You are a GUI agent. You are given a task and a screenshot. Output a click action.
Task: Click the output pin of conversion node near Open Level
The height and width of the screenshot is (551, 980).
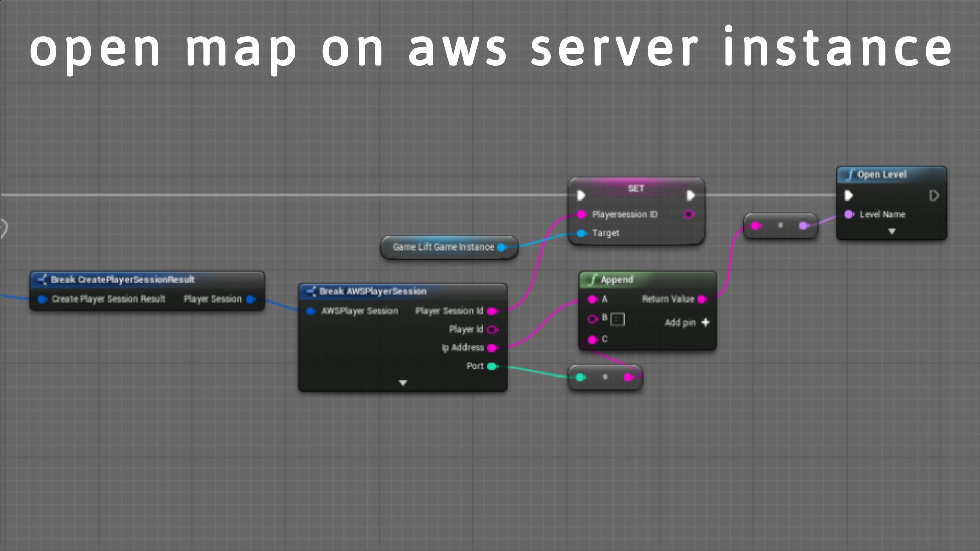click(803, 226)
